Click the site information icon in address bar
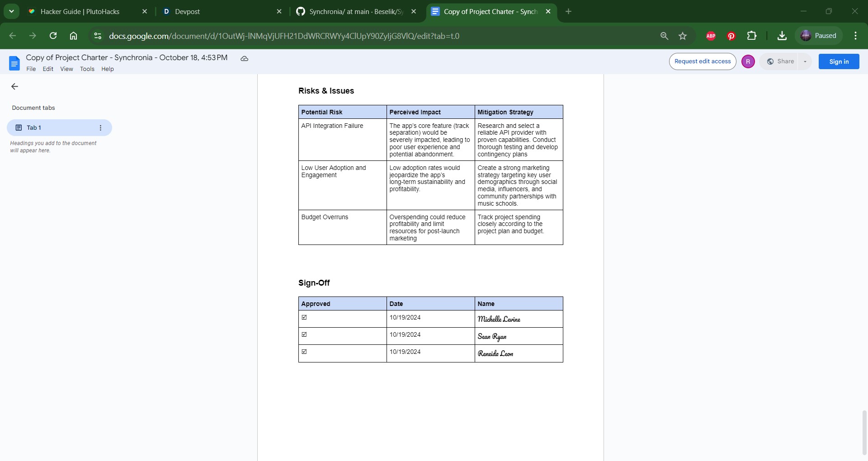 (x=97, y=36)
